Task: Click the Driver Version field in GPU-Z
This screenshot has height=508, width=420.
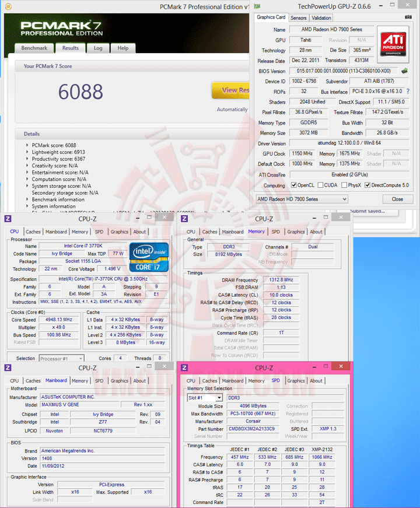Action: pyautogui.click(x=349, y=143)
